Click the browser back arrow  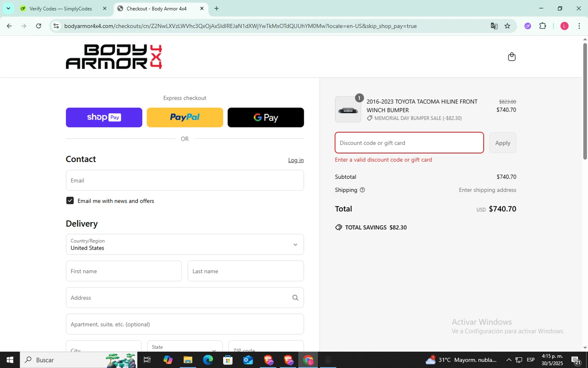9,26
